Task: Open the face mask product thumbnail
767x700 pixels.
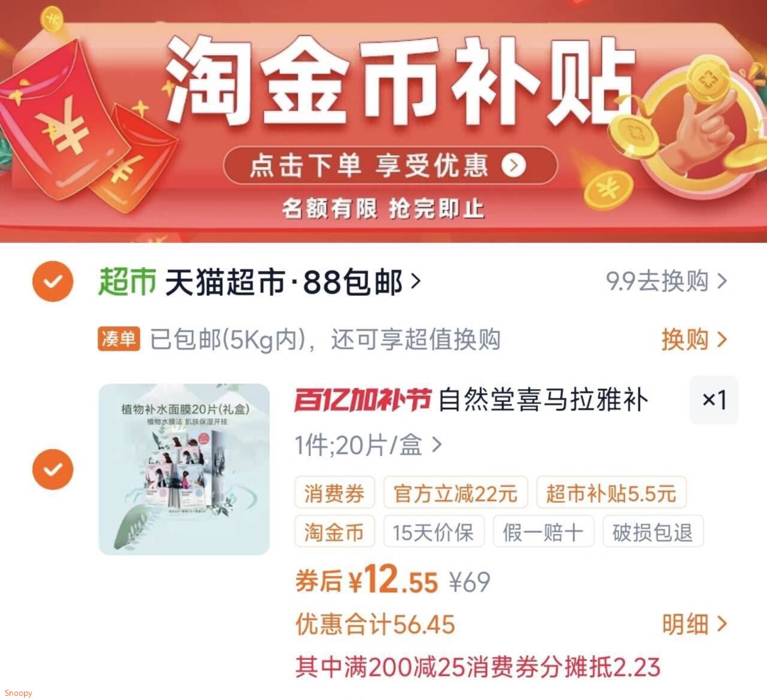Action: [184, 469]
